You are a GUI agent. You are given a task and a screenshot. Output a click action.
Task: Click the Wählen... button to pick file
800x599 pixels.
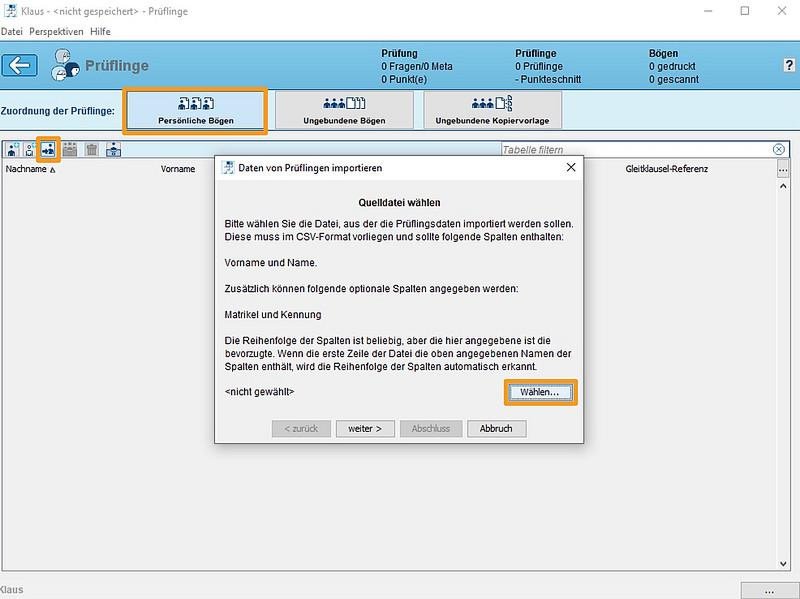(540, 393)
